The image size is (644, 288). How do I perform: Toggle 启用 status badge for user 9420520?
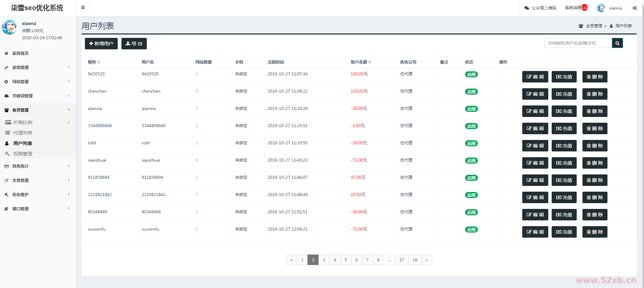pyautogui.click(x=471, y=75)
